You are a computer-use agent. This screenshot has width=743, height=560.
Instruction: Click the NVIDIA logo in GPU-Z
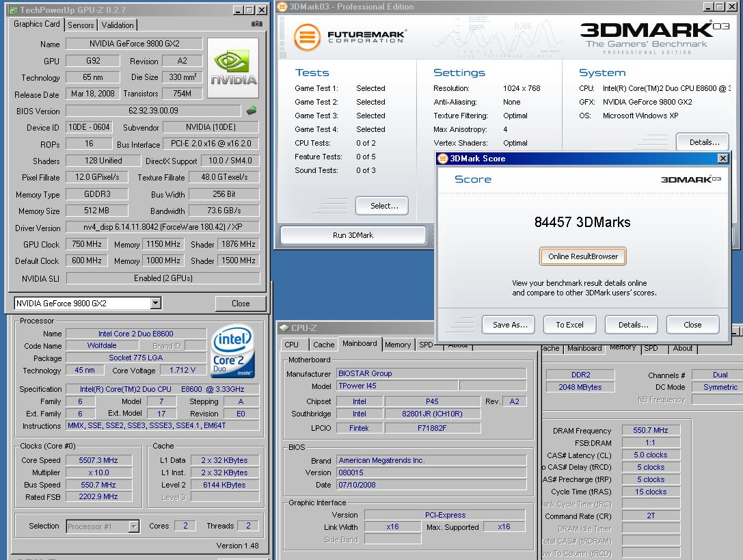pos(234,68)
